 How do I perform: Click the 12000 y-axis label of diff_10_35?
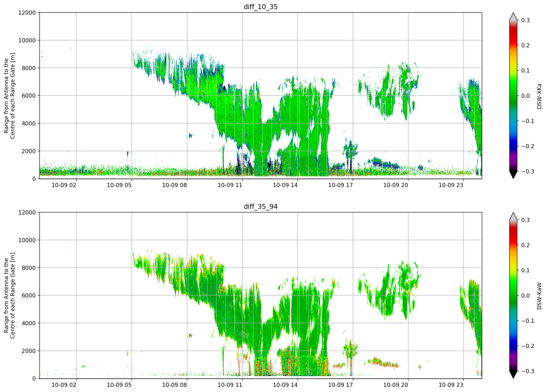click(27, 13)
